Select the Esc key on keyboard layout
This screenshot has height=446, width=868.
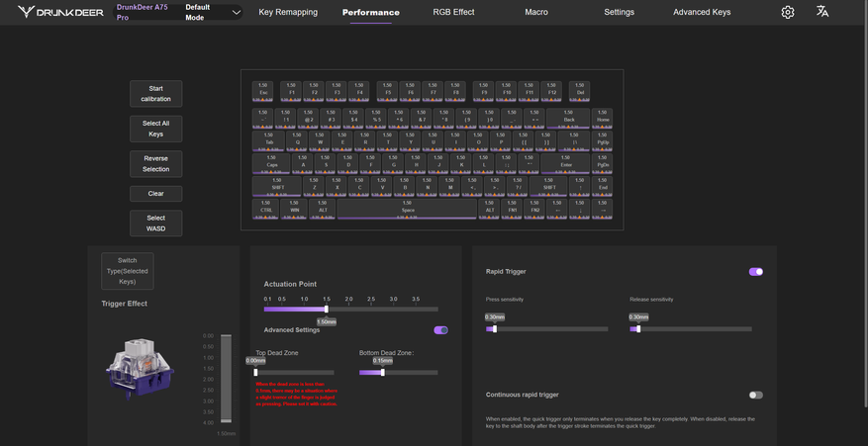[263, 91]
